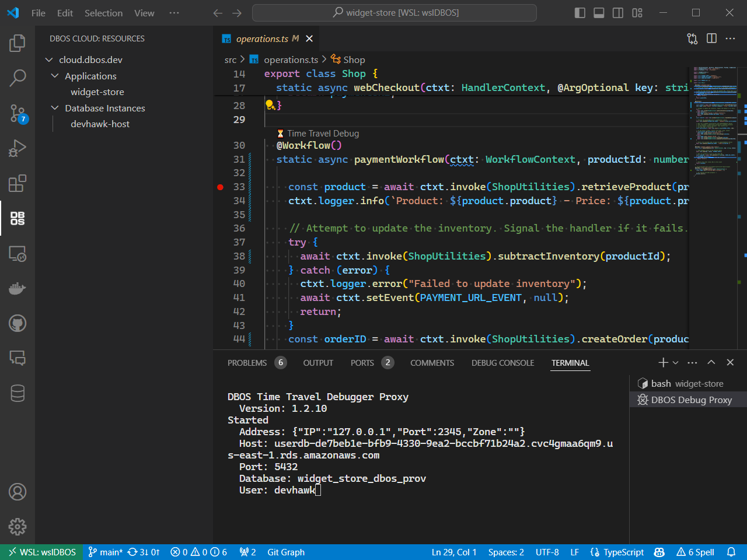Screen dimensions: 747x560
Task: Open the GitHub view icon
Action: pos(18,323)
